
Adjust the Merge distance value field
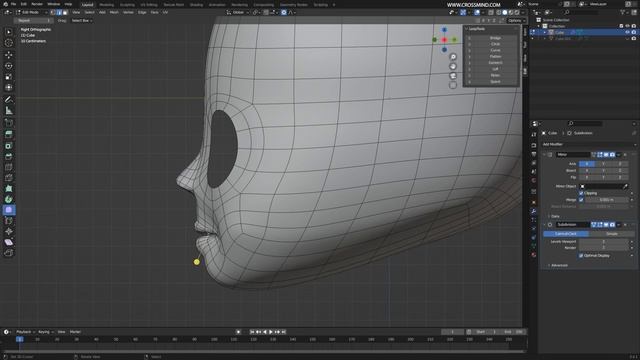point(607,200)
